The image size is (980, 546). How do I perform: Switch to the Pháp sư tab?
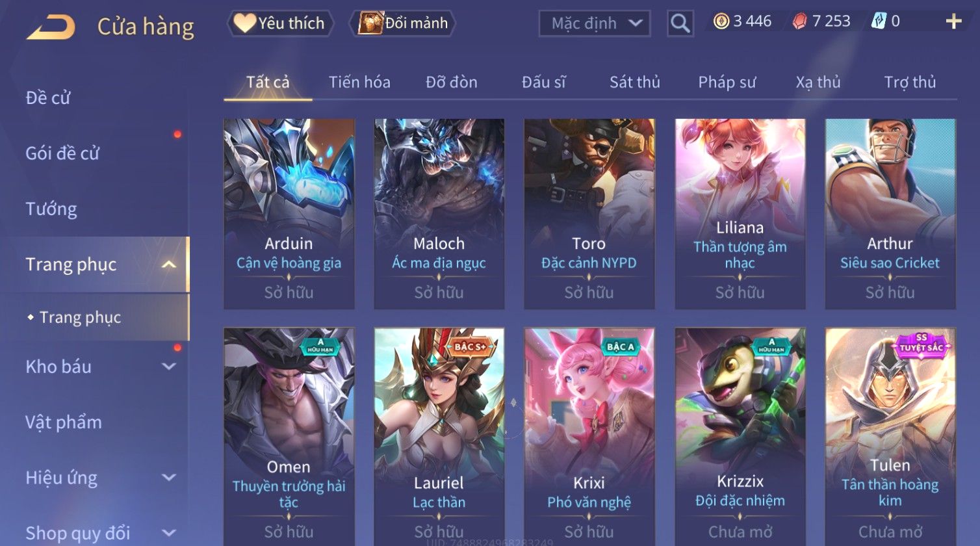[727, 83]
